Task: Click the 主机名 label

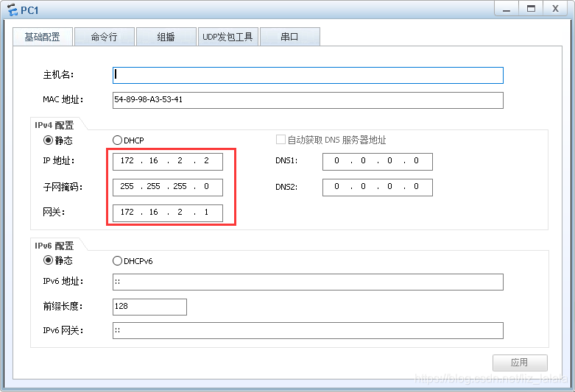Action: point(58,75)
